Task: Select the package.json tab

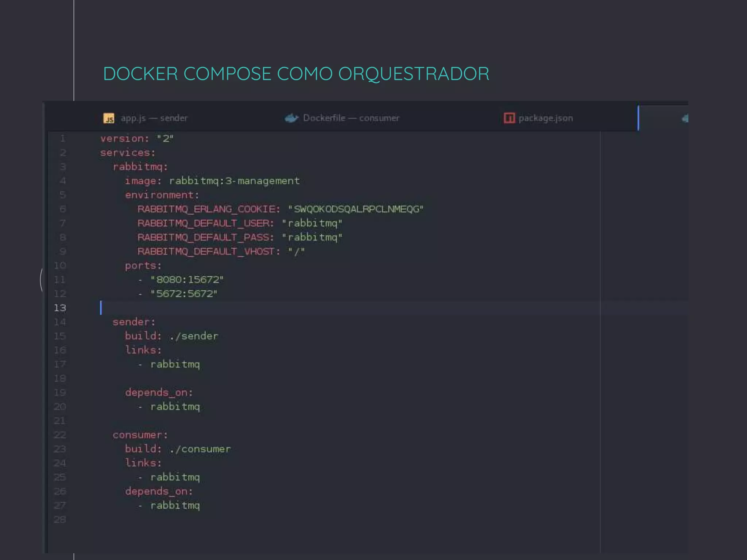Action: 538,118
